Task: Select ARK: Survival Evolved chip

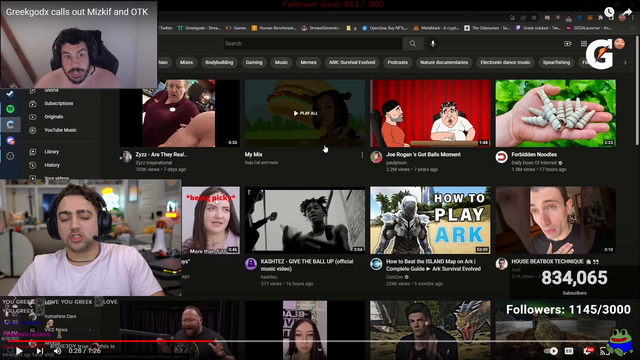Action: 352,62
